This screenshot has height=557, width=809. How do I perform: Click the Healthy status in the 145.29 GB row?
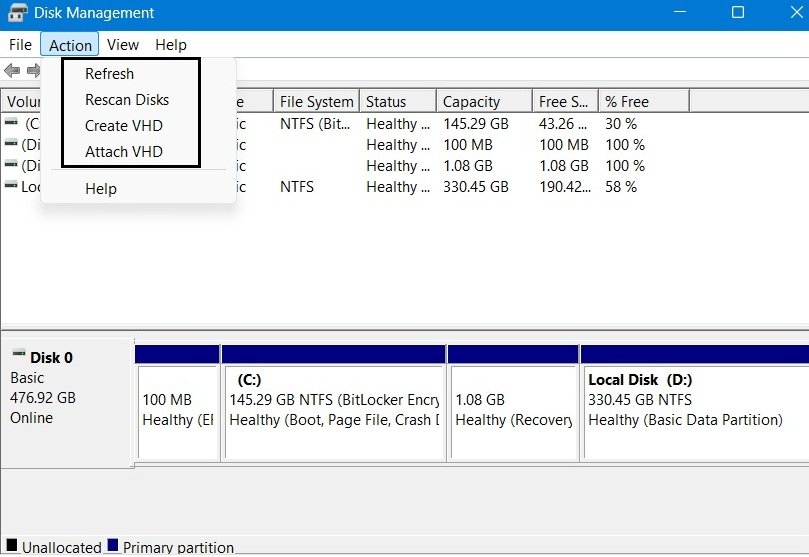click(x=398, y=124)
